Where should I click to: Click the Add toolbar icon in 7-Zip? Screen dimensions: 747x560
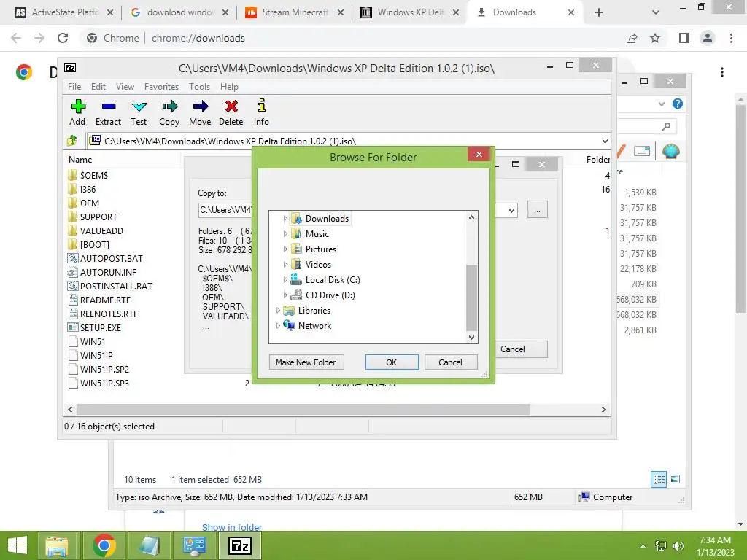(x=77, y=106)
